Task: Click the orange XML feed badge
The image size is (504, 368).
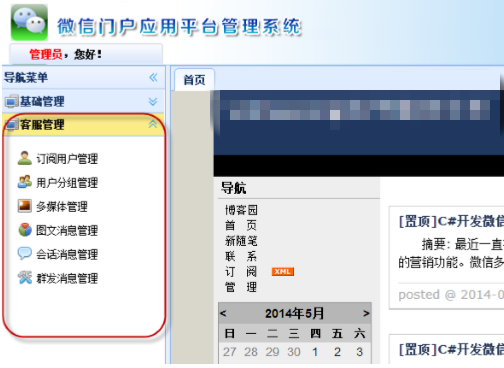Action: click(283, 272)
